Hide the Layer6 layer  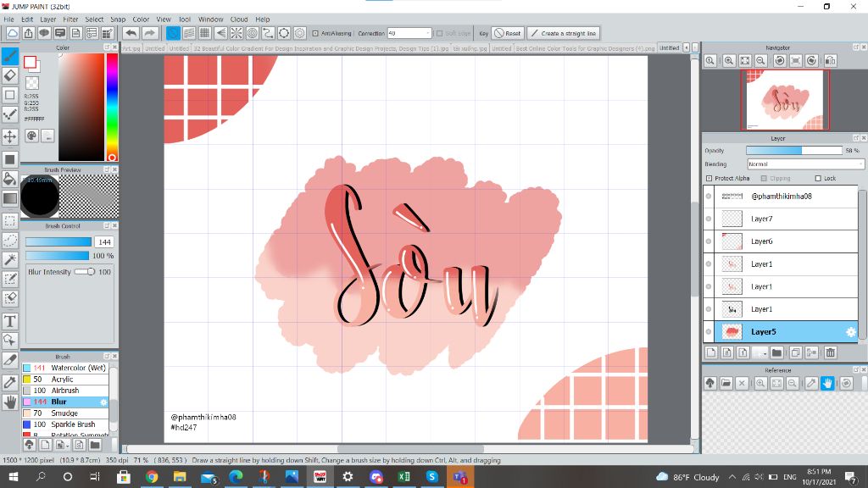pos(709,241)
